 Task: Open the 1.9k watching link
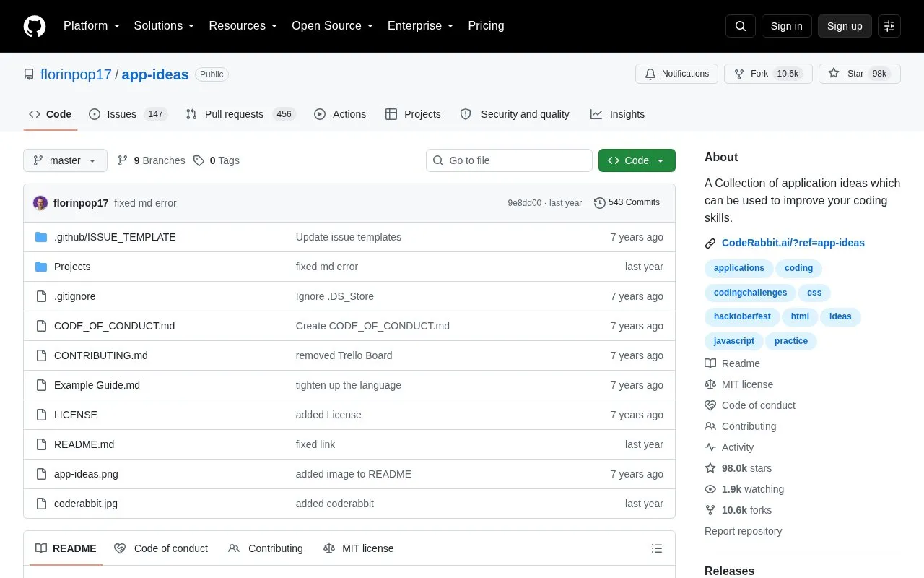[744, 489]
